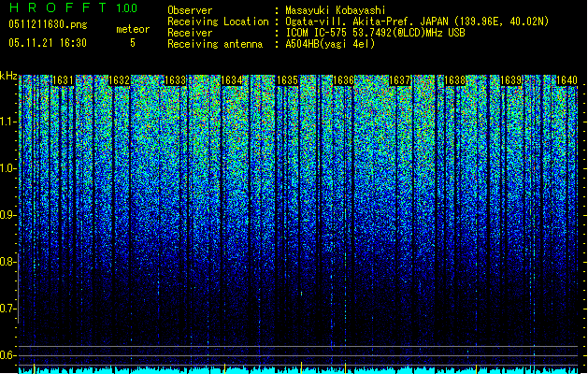Click the 1634 time marker
Viewport: 588px width, 374px height.
click(232, 80)
